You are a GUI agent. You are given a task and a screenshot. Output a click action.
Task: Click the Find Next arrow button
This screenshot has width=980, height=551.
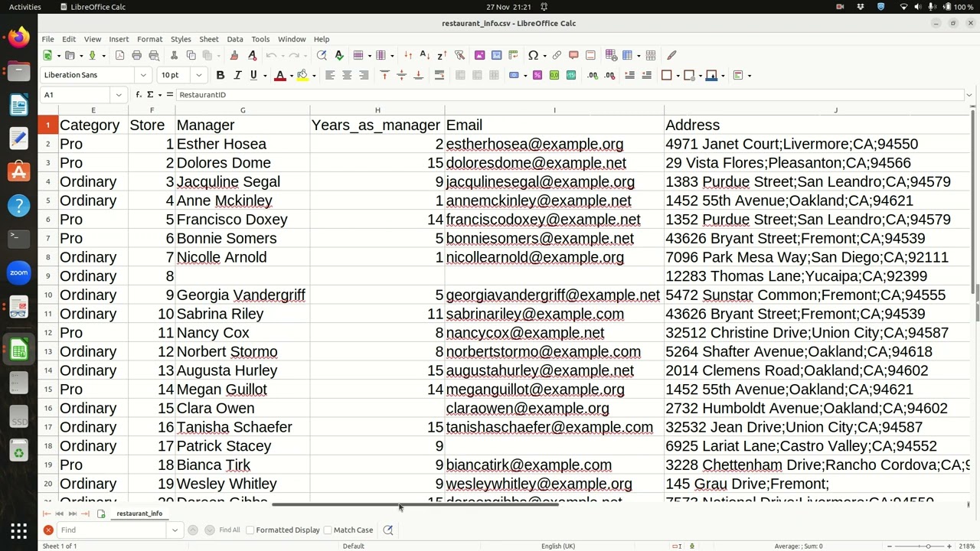point(210,530)
